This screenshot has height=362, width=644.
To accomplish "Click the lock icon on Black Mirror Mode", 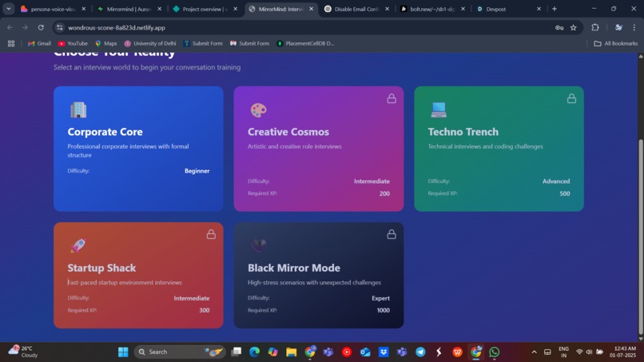I will 392,234.
